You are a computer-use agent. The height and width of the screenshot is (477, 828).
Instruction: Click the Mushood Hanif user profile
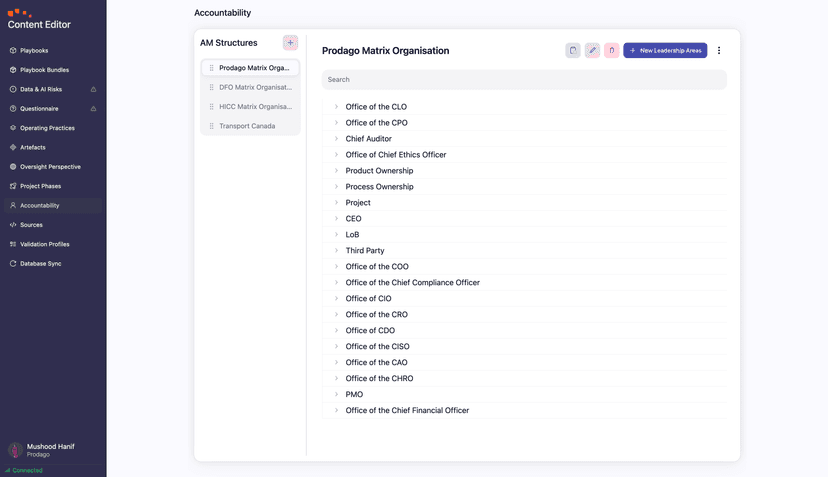(50, 450)
